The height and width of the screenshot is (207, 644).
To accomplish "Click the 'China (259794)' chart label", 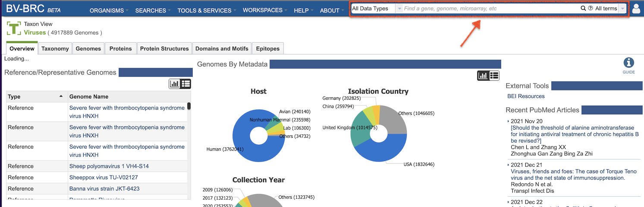I will tap(338, 106).
